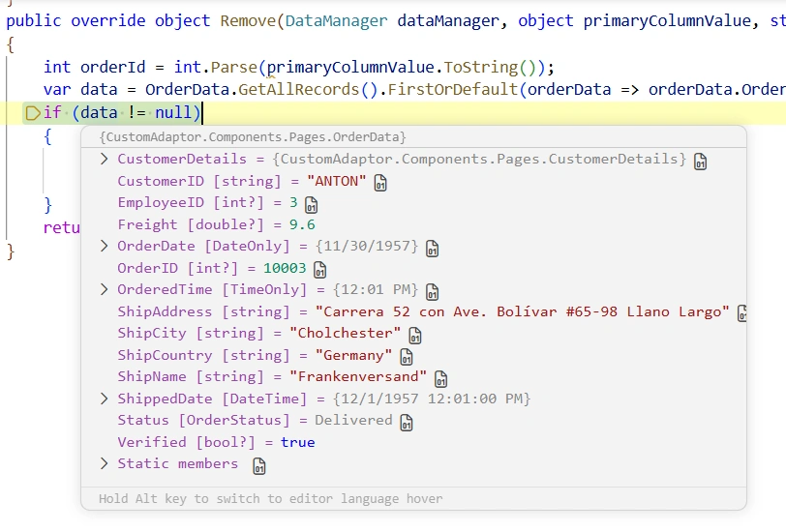Click data view icon beside OrderDate value

[432, 249]
